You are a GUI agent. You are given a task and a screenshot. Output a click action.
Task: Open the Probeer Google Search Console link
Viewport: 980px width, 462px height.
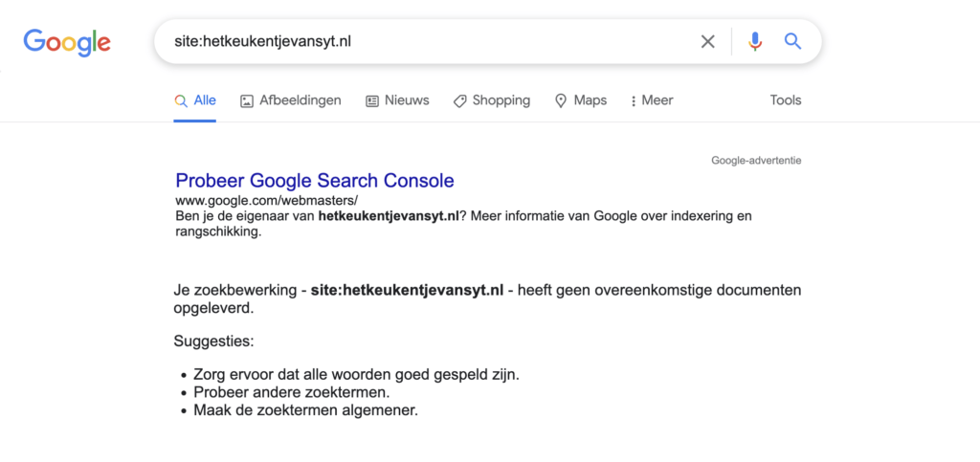[x=314, y=181]
